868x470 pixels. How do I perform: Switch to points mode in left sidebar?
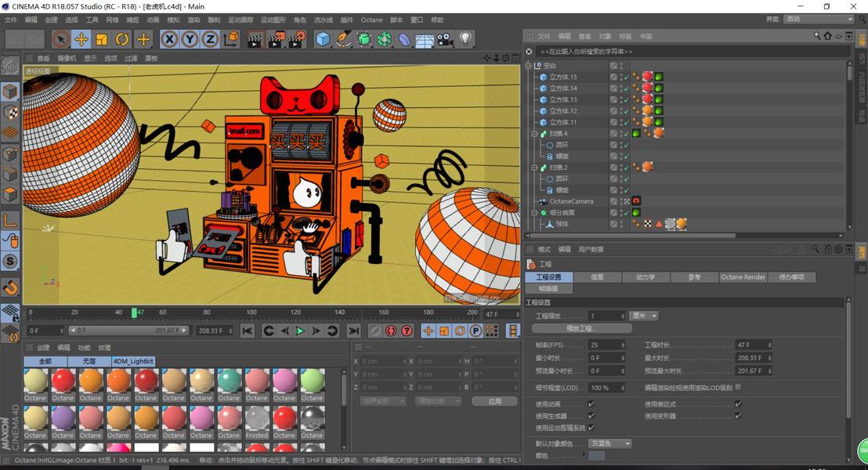[x=10, y=154]
